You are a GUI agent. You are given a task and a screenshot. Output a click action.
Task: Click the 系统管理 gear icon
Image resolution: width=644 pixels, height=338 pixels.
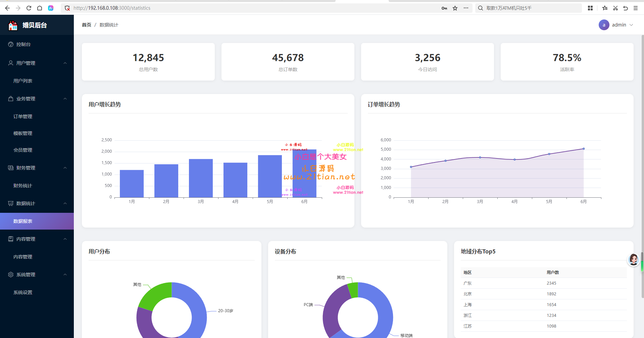point(11,275)
